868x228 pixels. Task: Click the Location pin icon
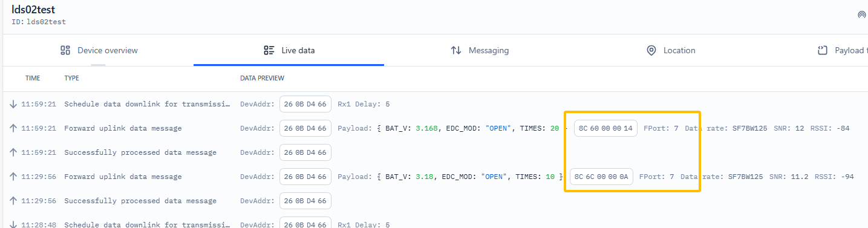coord(651,50)
